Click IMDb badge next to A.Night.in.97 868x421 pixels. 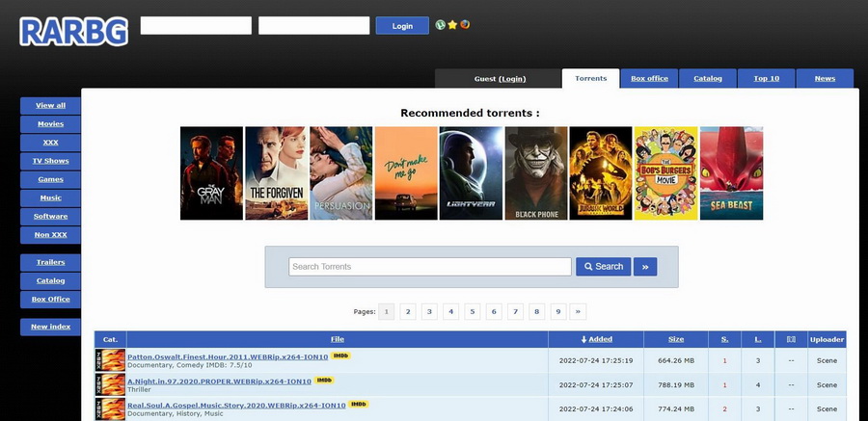coord(324,381)
